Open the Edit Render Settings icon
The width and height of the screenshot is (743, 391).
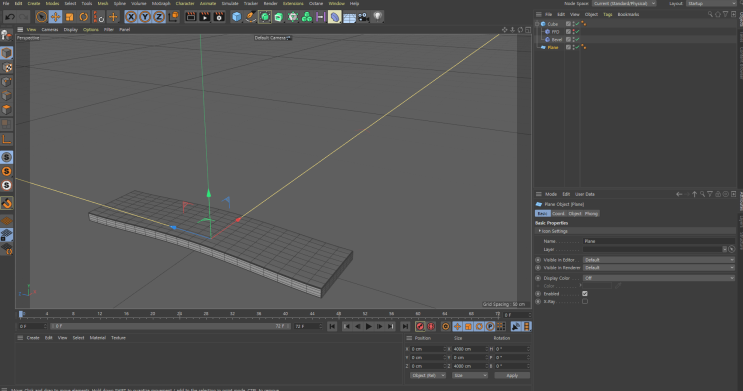(x=219, y=17)
